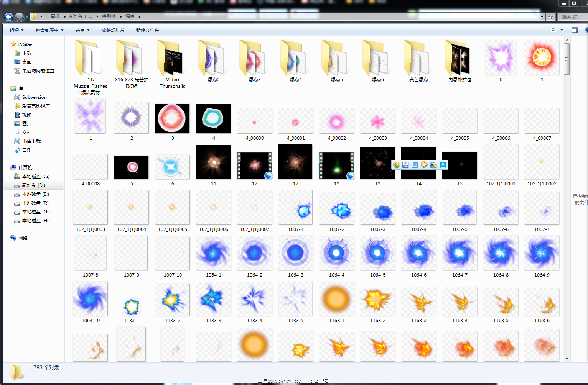
Task: Expand the 计算机 breadcrumb arrow in address bar
Action: [65, 16]
